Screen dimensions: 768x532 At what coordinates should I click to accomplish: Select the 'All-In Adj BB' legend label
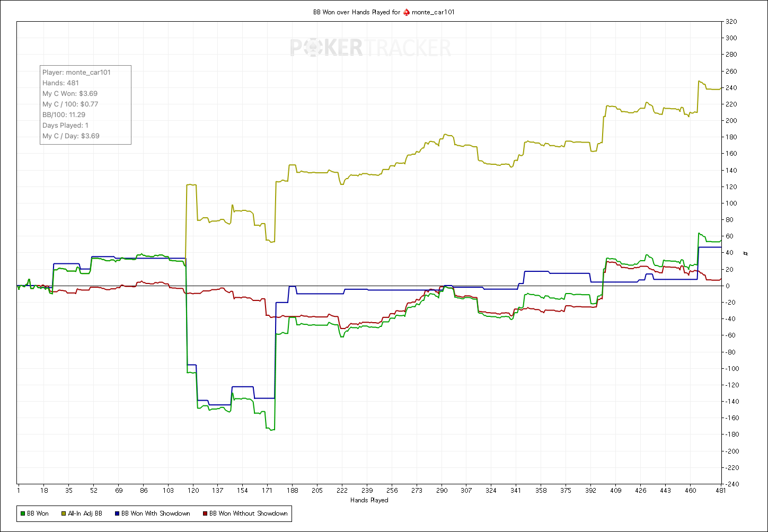click(85, 513)
